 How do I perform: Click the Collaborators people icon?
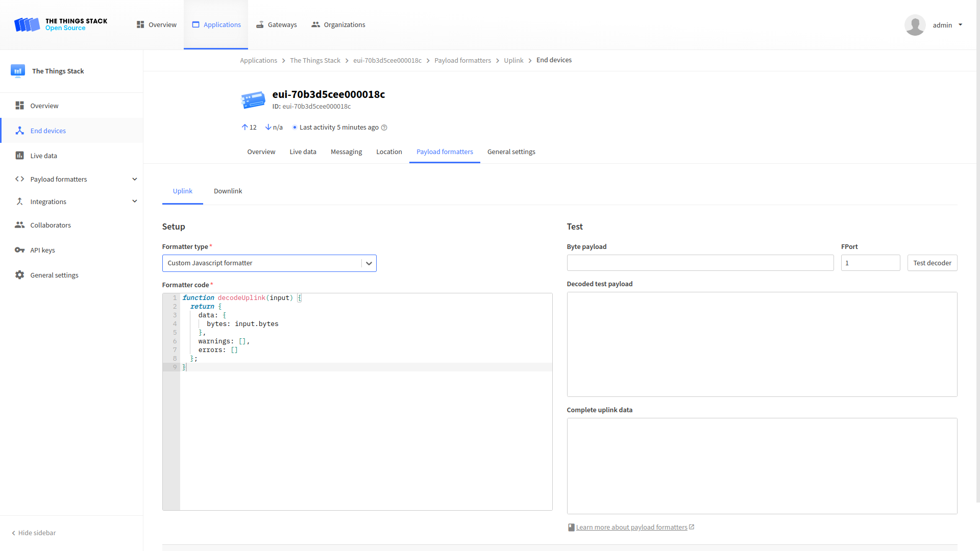point(19,225)
